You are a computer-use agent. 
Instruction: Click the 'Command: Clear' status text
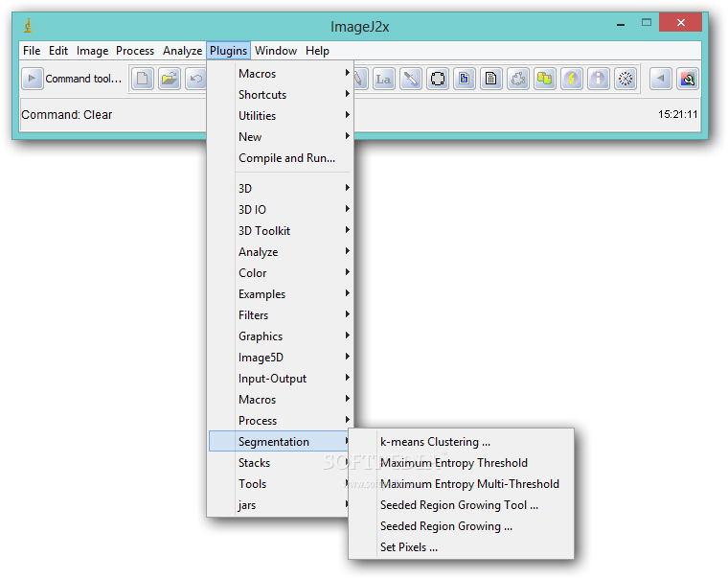click(67, 115)
